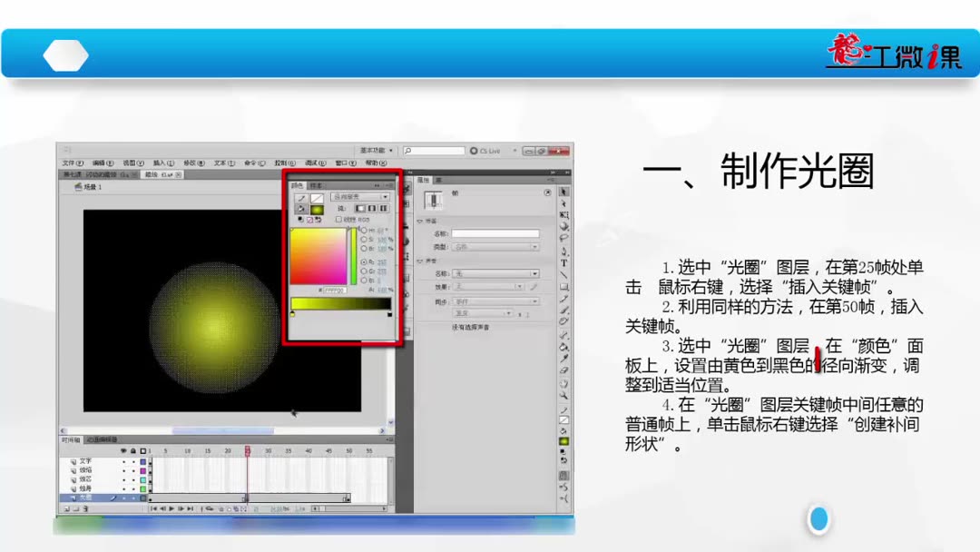Click the play button under timeline

pos(171,508)
